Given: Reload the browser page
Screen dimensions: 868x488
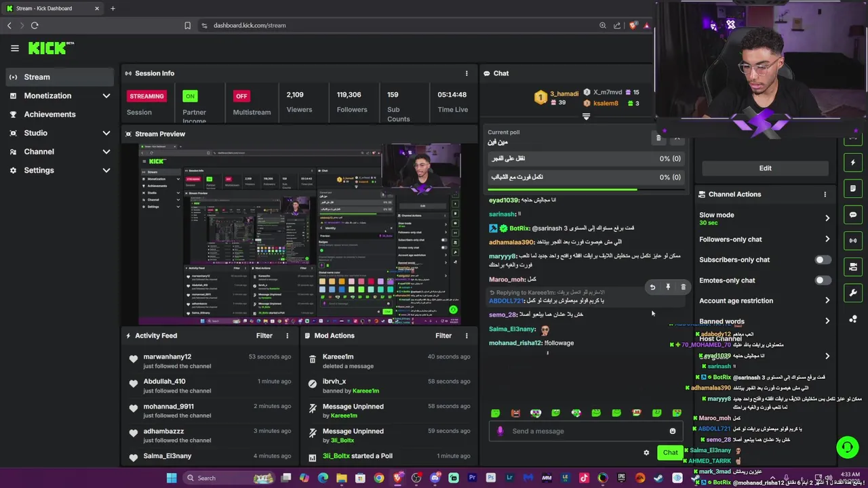Looking at the screenshot, I should [x=35, y=25].
